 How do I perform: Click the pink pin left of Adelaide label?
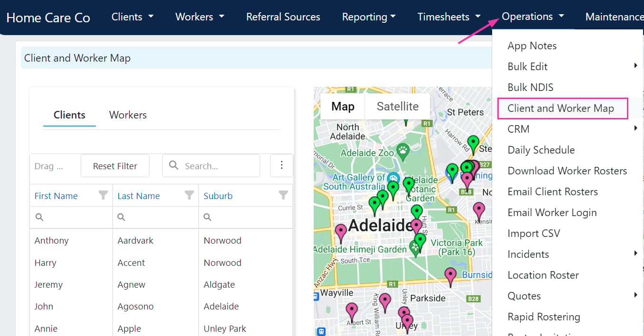click(341, 234)
